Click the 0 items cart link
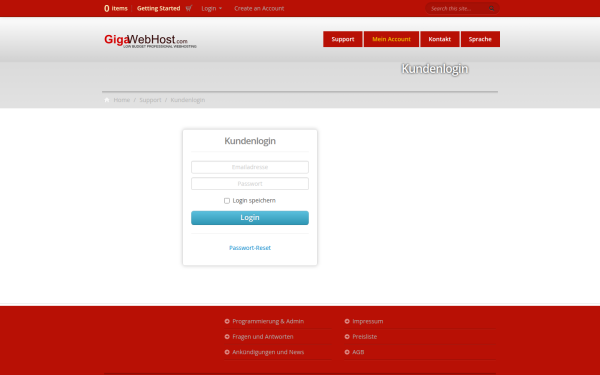Screen dimensions: 600x375 pyautogui.click(x=116, y=8)
